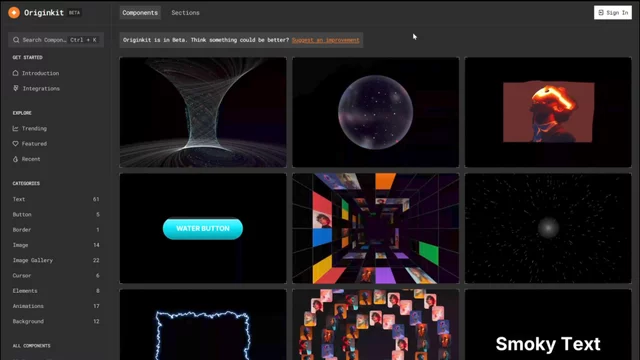Open the colorful tunnel gallery thumbnail
This screenshot has width=640, height=360.
pos(376,228)
